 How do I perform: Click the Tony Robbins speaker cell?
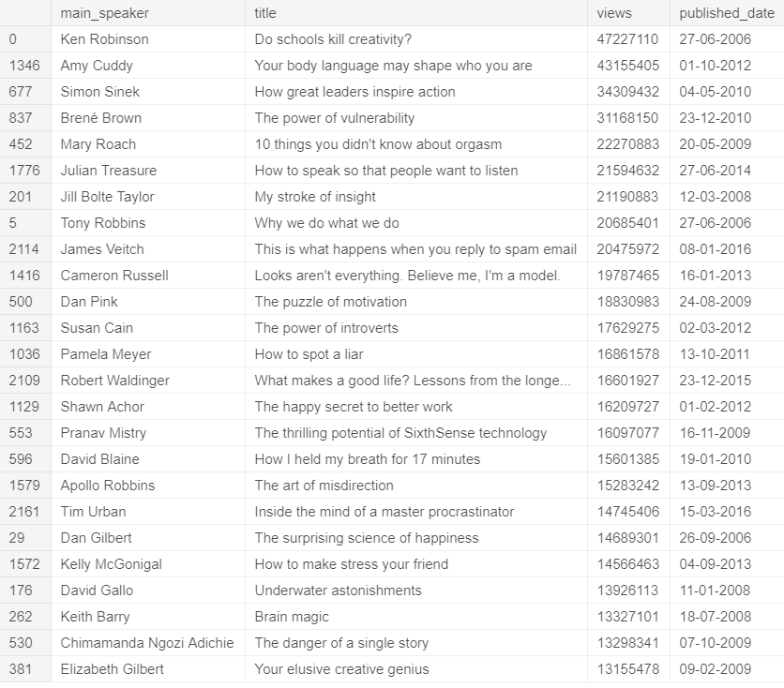(x=103, y=223)
